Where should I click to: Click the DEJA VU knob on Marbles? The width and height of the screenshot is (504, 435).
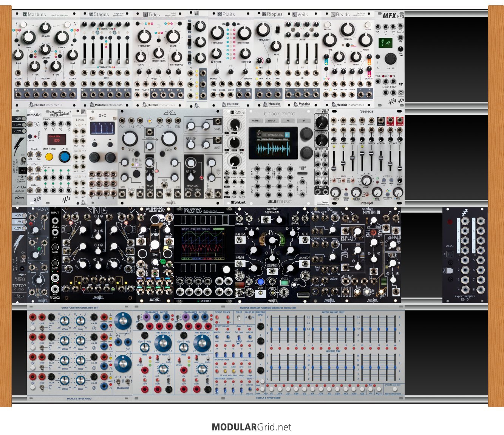[x=46, y=27]
